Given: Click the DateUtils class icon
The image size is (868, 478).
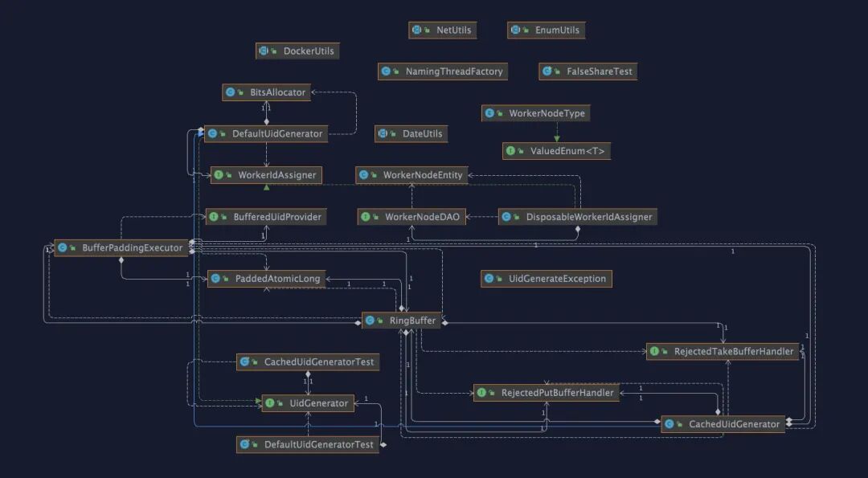Looking at the screenshot, I should pos(383,134).
